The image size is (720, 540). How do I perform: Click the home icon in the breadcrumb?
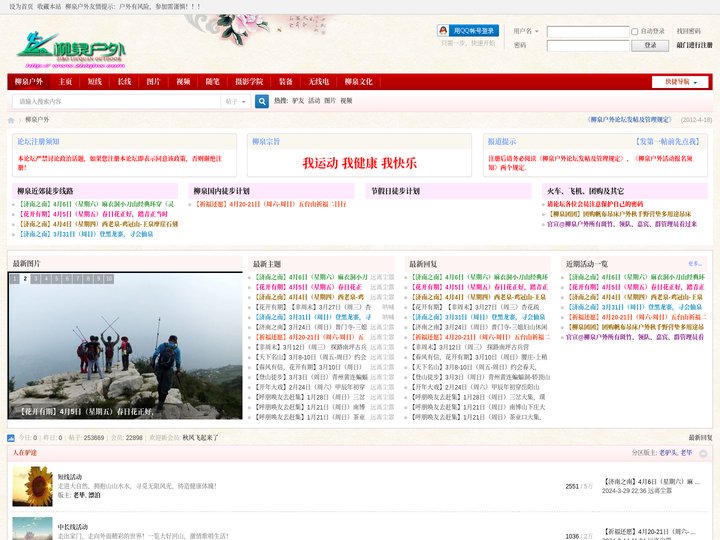tap(11, 120)
